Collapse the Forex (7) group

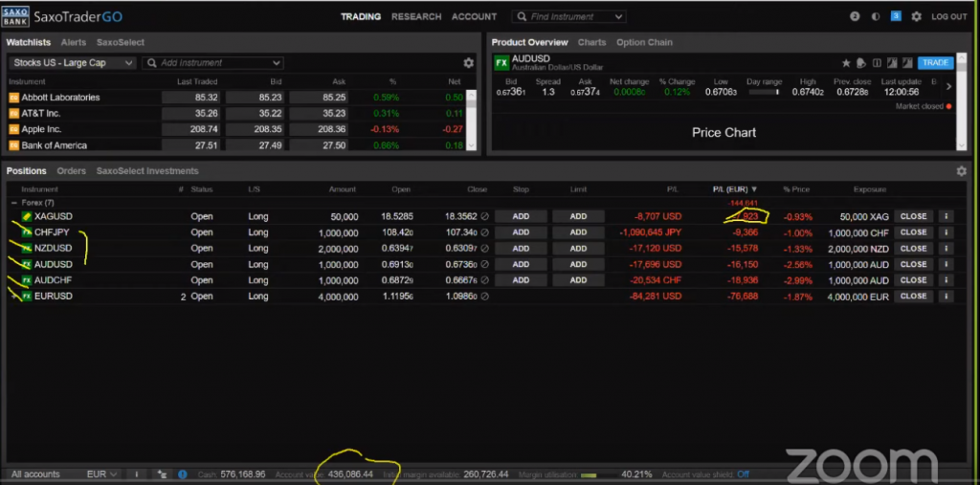13,203
